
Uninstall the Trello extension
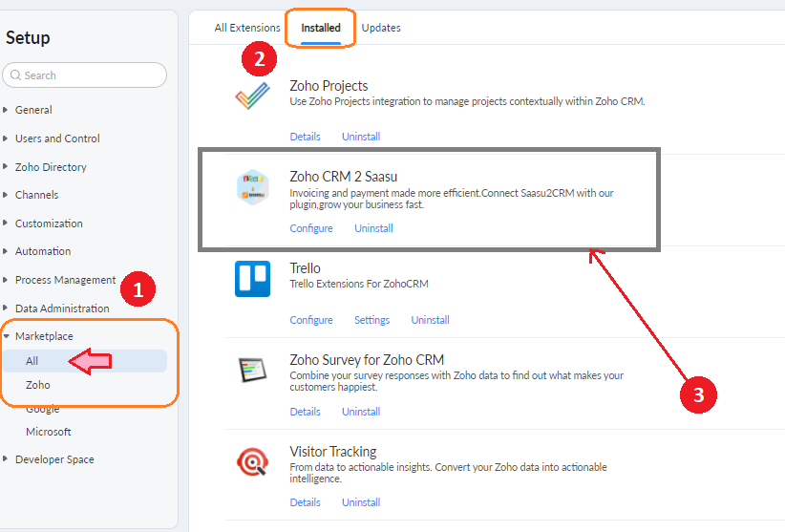[430, 320]
